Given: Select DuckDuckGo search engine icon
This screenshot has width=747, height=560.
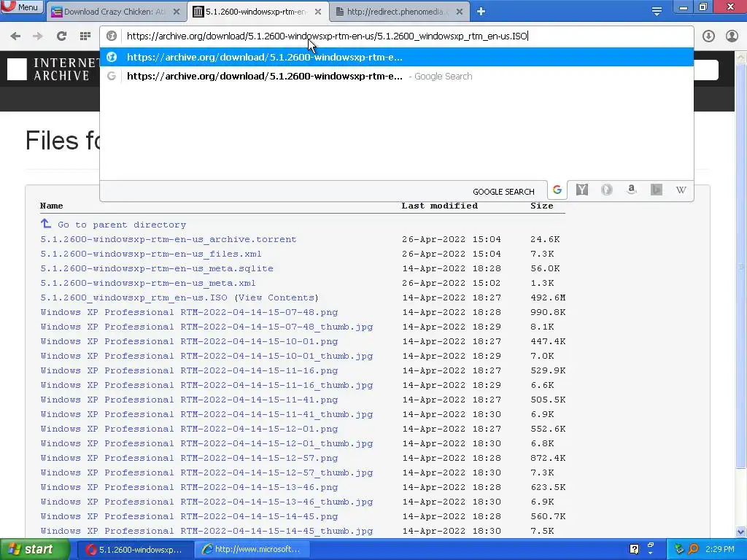Looking at the screenshot, I should (x=606, y=190).
